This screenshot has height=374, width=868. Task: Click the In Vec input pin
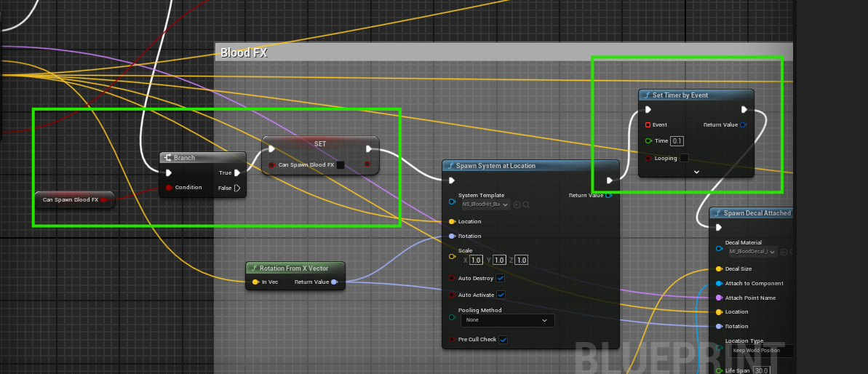pos(255,282)
